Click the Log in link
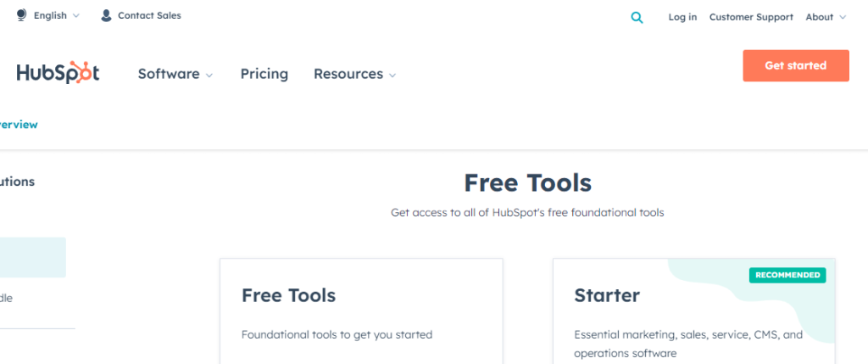 pos(682,17)
